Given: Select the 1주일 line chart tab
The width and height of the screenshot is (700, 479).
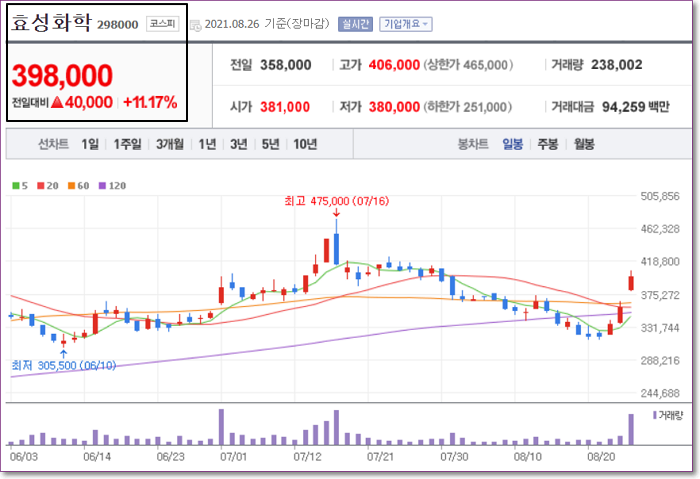Looking at the screenshot, I should click(x=127, y=144).
